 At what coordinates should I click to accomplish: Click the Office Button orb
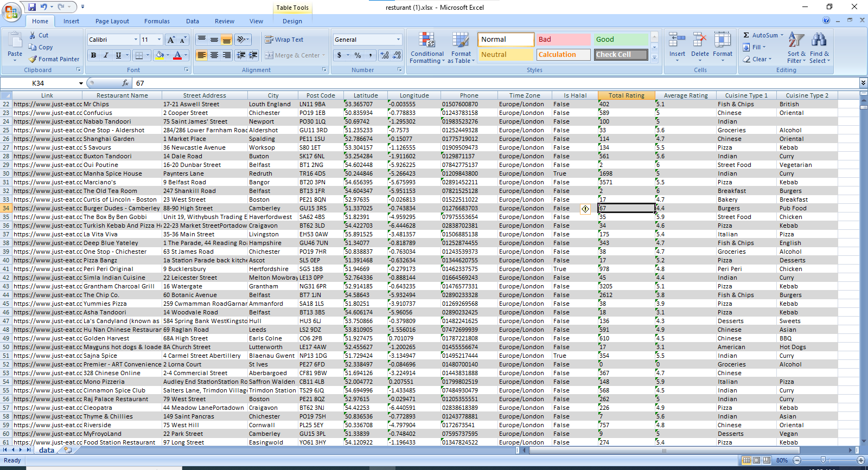pyautogui.click(x=11, y=12)
